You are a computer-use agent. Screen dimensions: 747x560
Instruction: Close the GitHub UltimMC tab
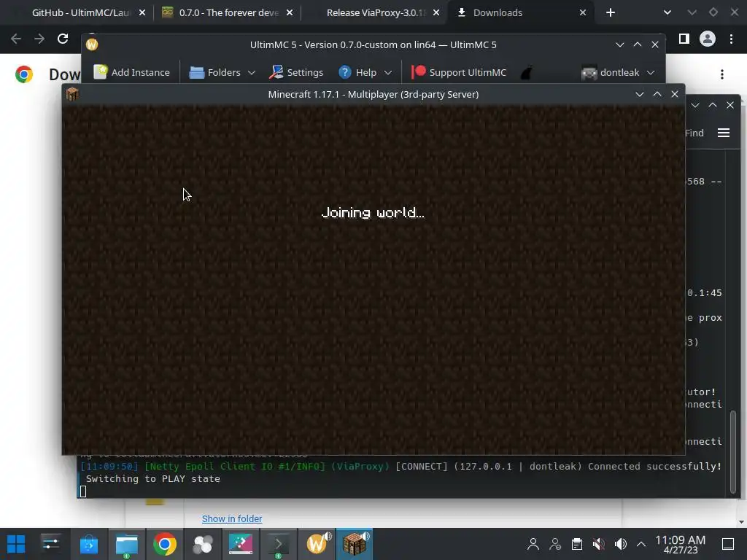pos(142,13)
